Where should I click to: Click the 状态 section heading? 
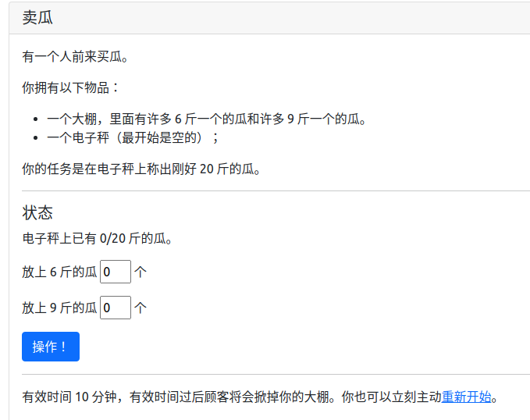coord(37,212)
